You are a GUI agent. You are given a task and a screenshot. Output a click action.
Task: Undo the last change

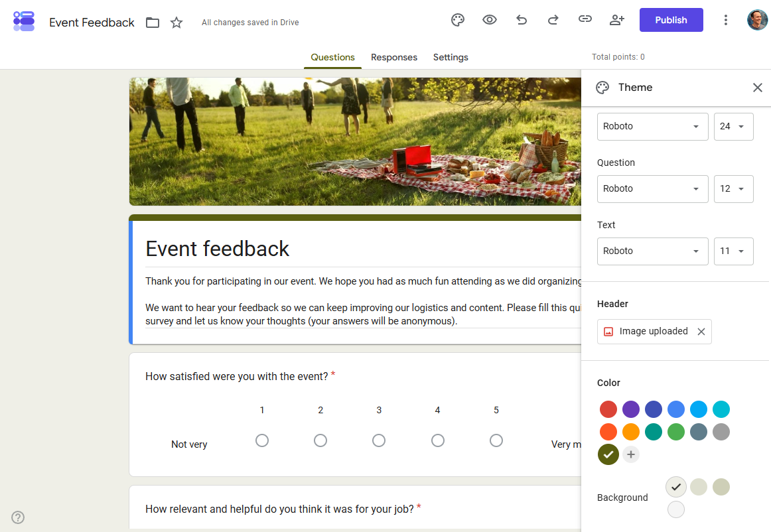522,20
